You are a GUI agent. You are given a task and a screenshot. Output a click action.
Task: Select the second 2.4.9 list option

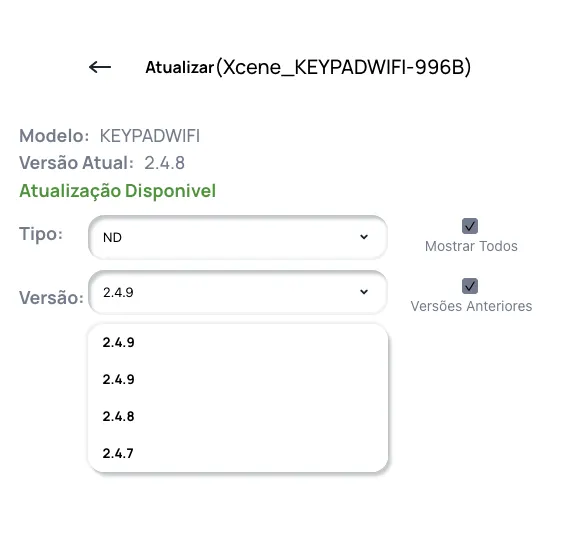[x=238, y=379]
